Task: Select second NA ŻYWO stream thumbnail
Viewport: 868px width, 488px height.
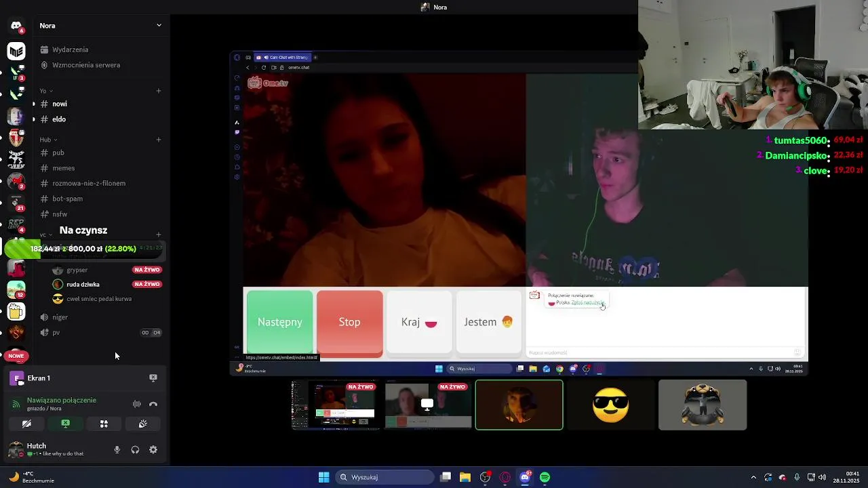Action: coord(428,405)
